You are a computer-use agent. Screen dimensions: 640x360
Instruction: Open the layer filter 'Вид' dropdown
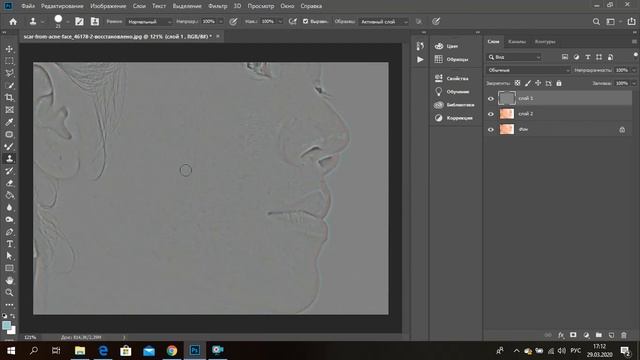coord(514,57)
